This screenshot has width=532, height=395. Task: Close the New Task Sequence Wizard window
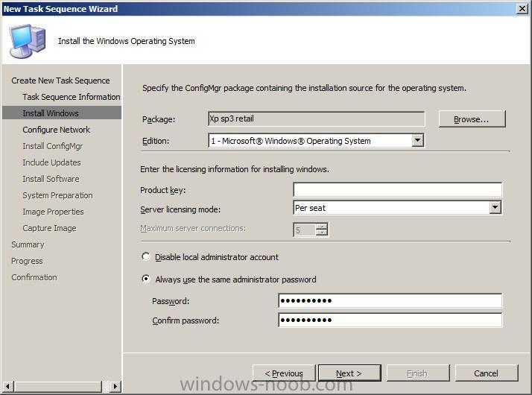pyautogui.click(x=522, y=8)
